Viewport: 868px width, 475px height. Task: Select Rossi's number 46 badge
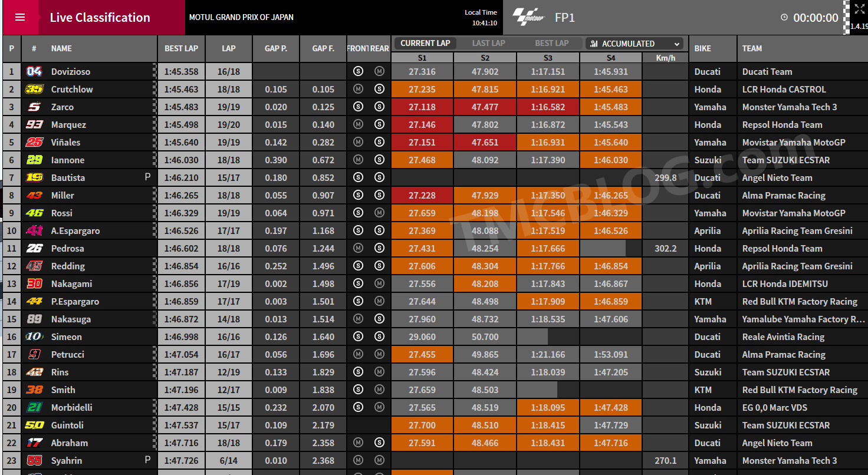pos(34,213)
